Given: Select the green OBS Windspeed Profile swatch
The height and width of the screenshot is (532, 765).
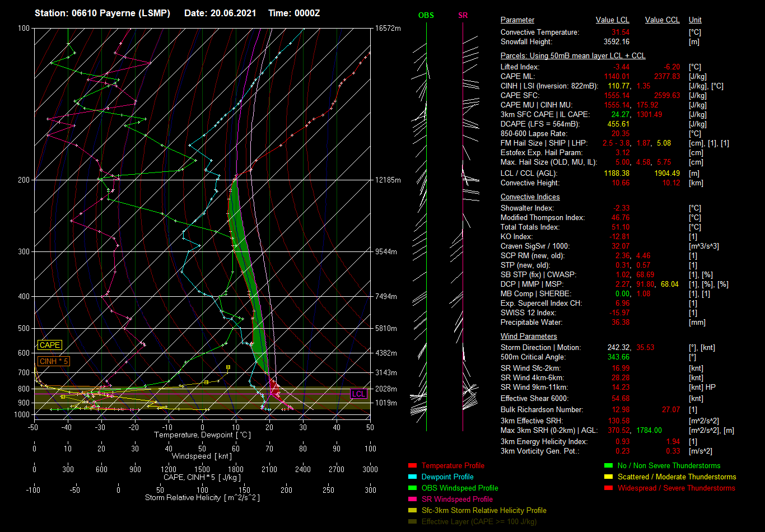Looking at the screenshot, I should point(412,488).
